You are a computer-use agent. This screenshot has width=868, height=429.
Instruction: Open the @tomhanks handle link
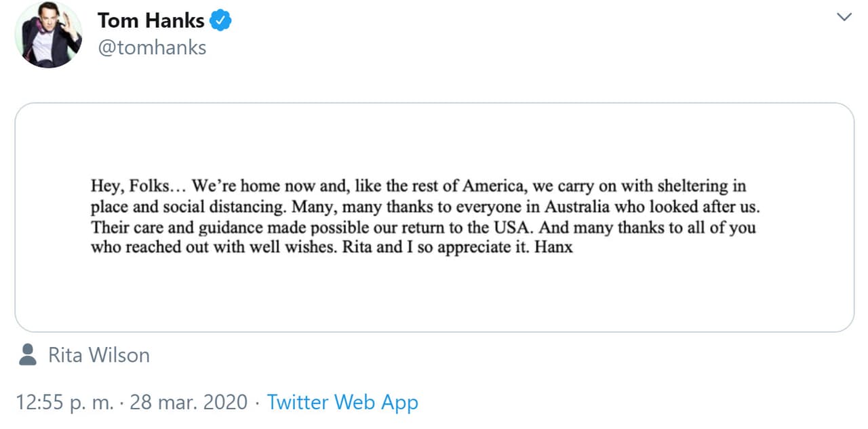pos(152,48)
